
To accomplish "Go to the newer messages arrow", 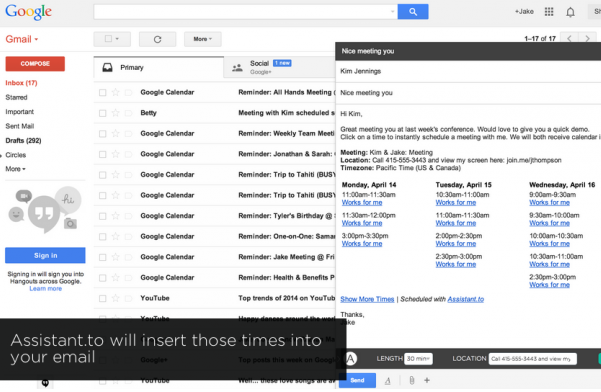I will click(569, 38).
